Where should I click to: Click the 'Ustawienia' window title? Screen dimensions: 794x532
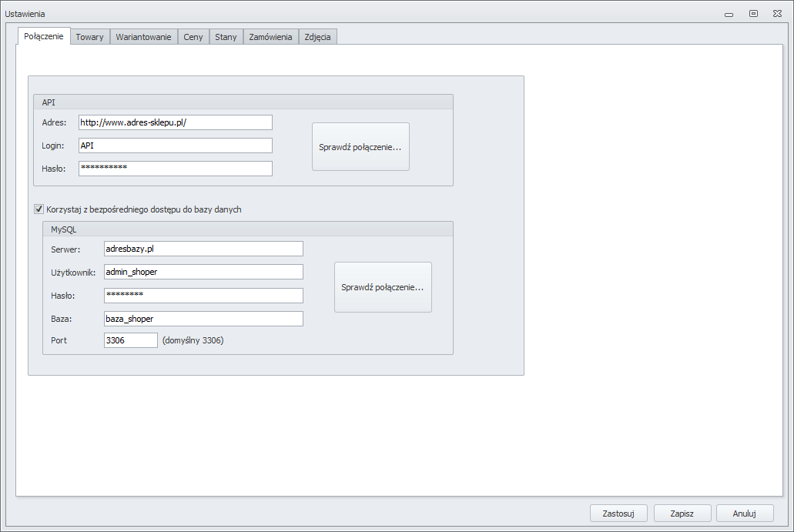[25, 14]
